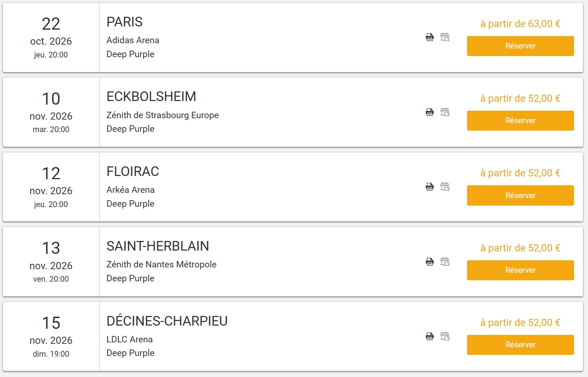Open the PARIS event title
Screen dimensions: 588x377
(x=125, y=22)
